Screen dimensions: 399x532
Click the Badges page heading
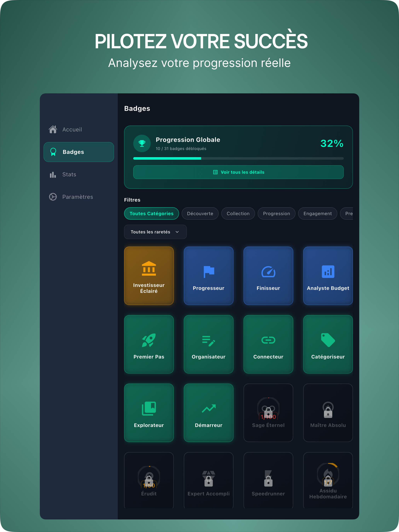[137, 108]
